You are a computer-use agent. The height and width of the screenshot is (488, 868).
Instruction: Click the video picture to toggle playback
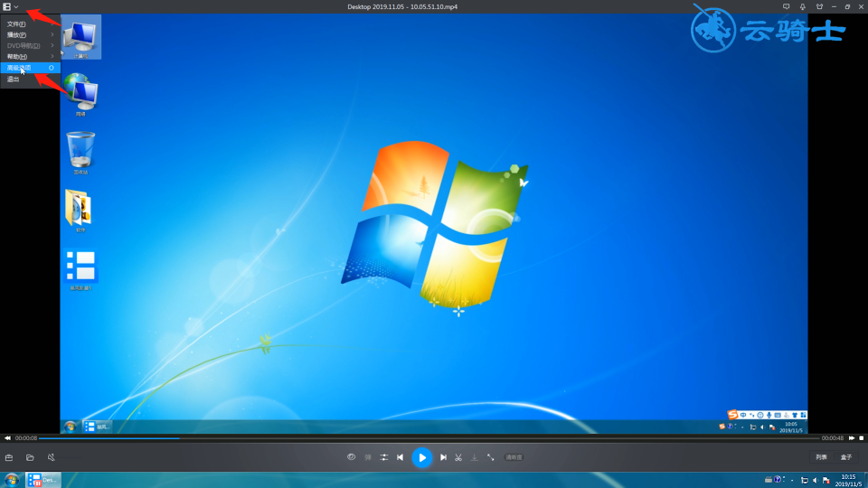coord(434,223)
